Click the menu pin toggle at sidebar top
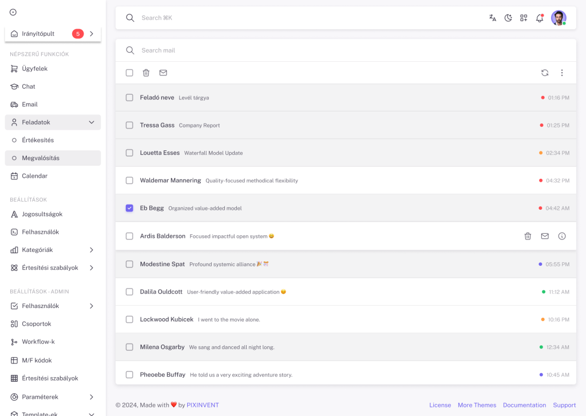Screen dimensions: 586x416 13,12
